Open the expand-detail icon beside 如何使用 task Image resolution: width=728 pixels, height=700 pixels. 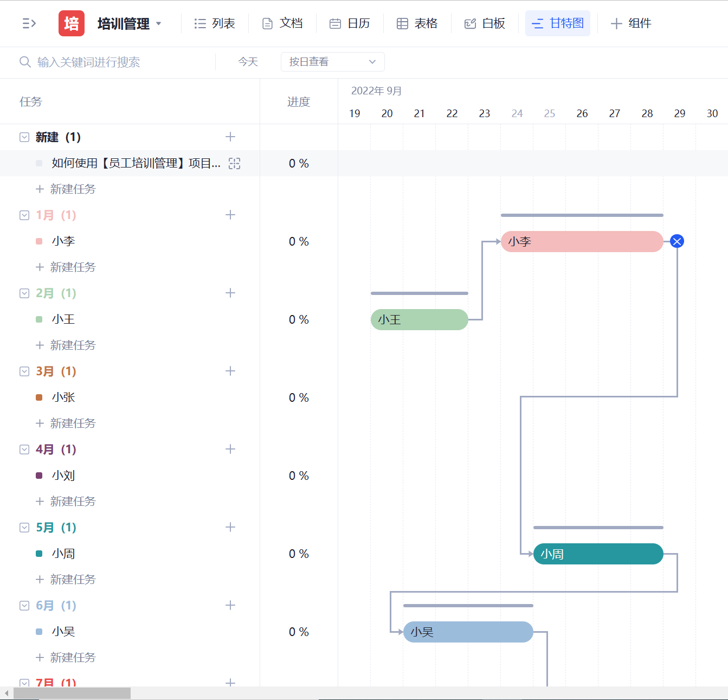(234, 163)
